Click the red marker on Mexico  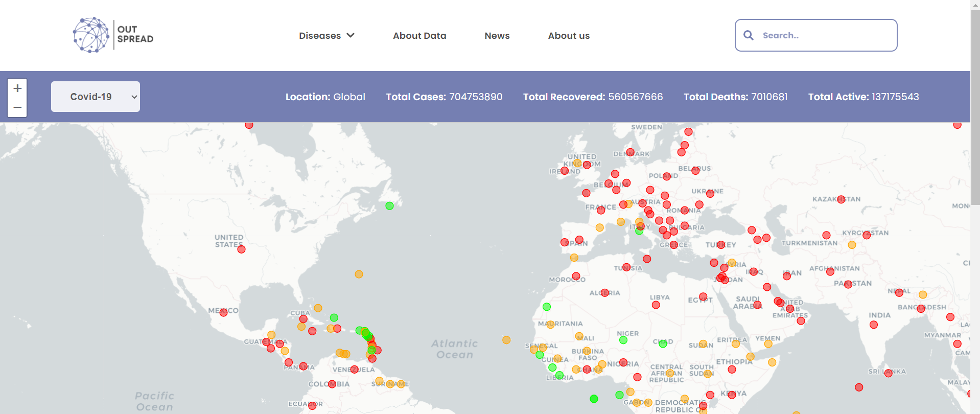coord(223,312)
